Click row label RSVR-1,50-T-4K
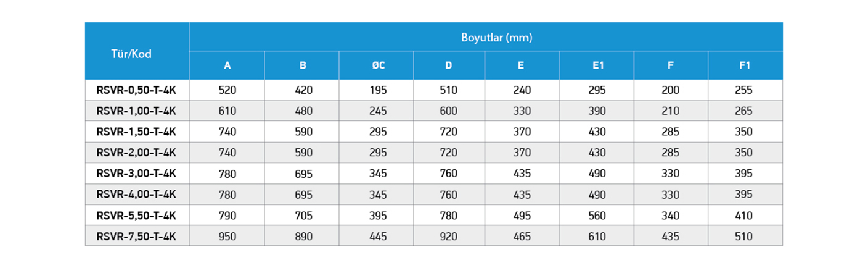This screenshot has height=268, width=868. (x=137, y=132)
